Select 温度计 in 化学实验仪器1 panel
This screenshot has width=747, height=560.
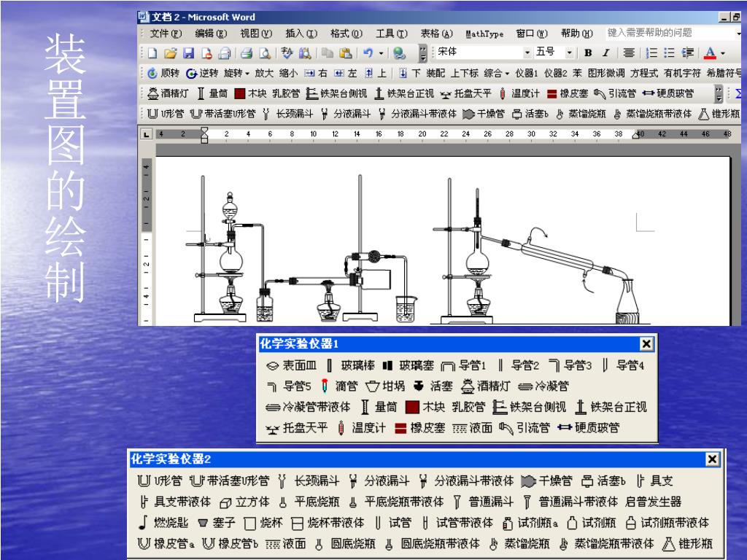362,427
